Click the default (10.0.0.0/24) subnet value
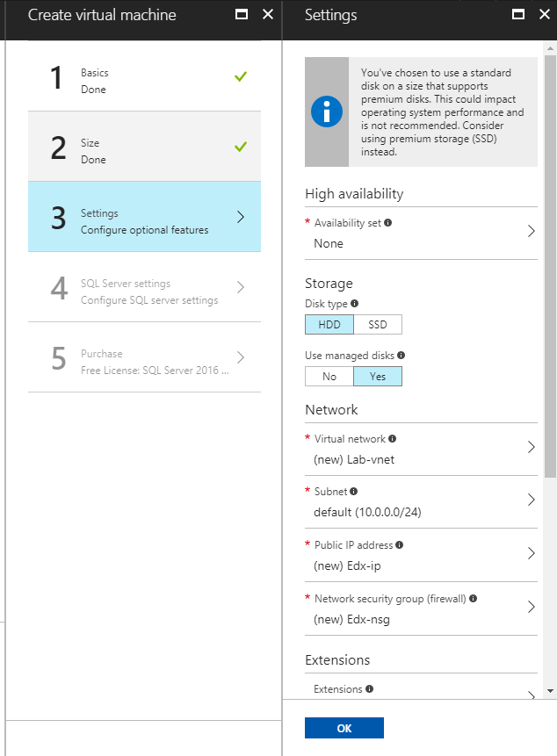Image resolution: width=557 pixels, height=756 pixels. (x=367, y=512)
